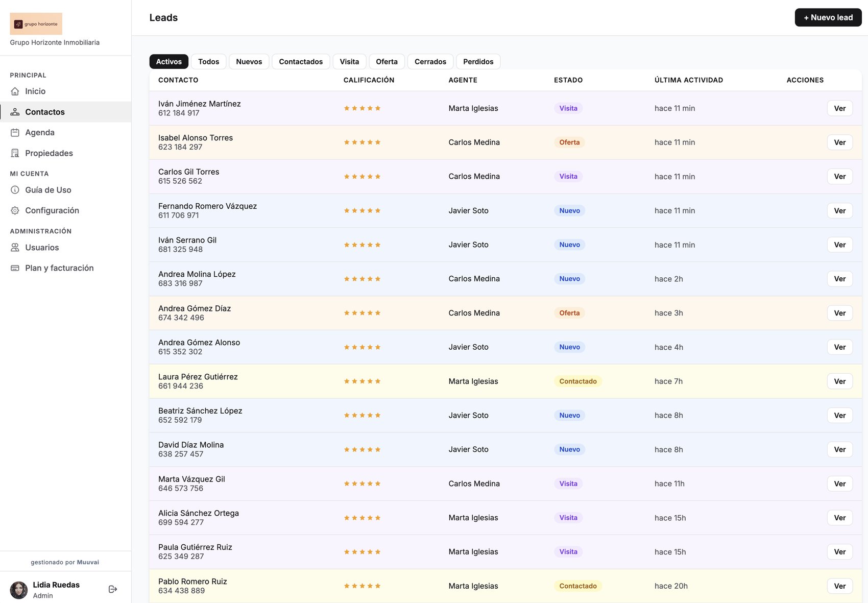The width and height of the screenshot is (868, 603).
Task: Click the Contactos people icon in sidebar
Action: click(15, 112)
